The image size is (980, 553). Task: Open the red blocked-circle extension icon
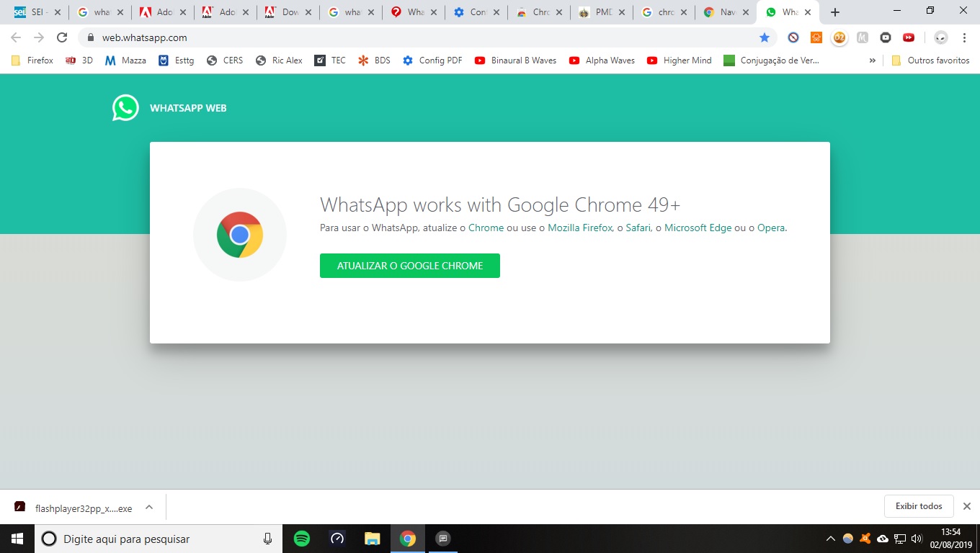(793, 37)
